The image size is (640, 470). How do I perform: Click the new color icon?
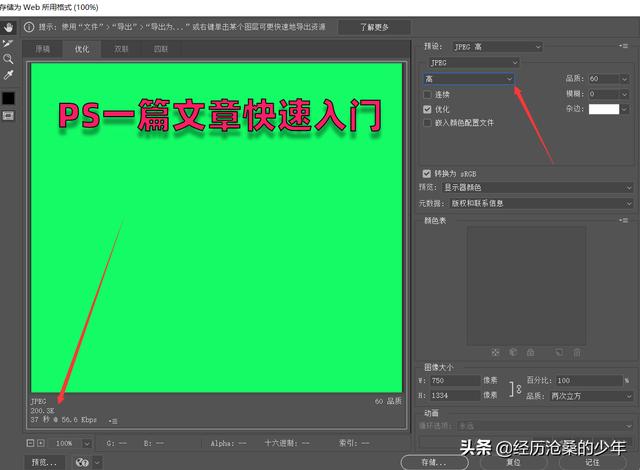click(559, 352)
